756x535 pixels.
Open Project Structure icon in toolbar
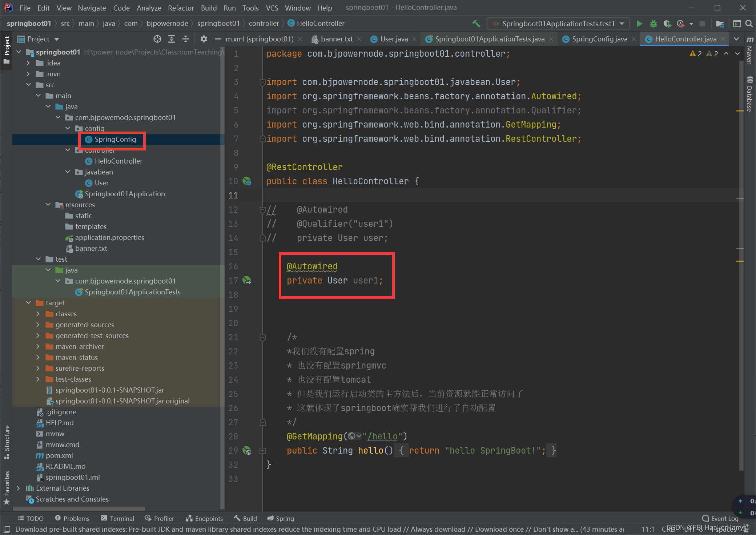point(720,24)
